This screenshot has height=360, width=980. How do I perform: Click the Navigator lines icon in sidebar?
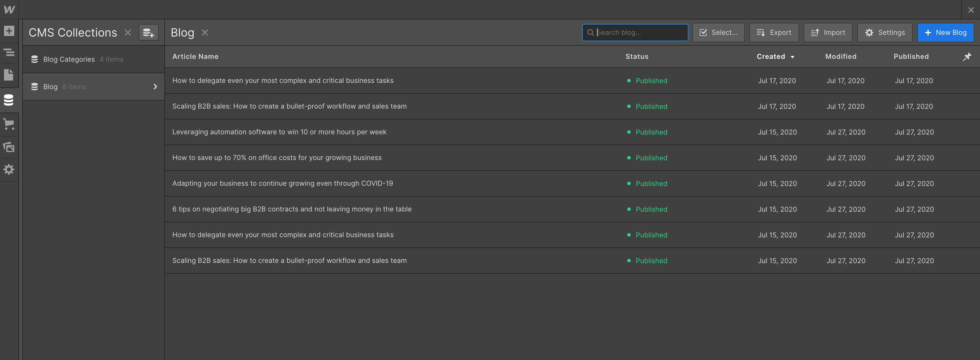pos(9,53)
